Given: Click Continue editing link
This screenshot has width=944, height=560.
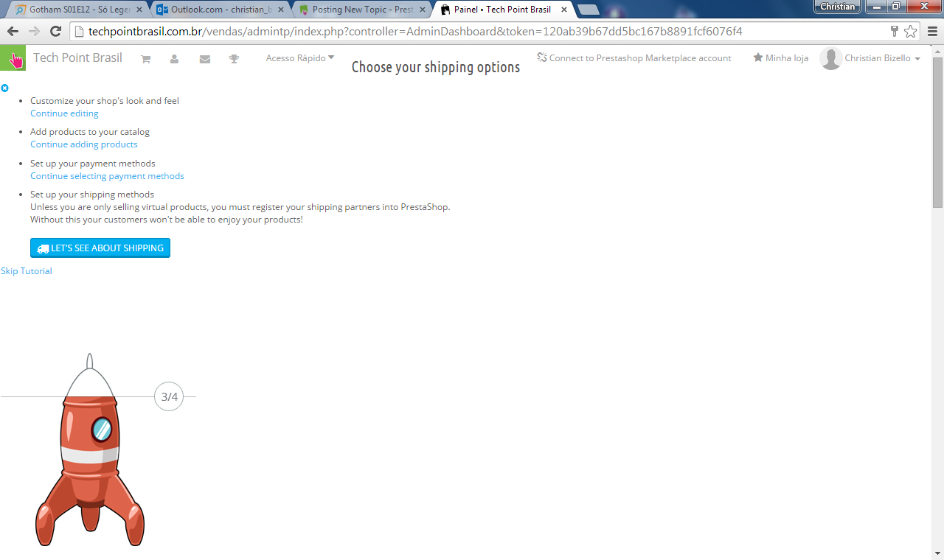Looking at the screenshot, I should 64,113.
